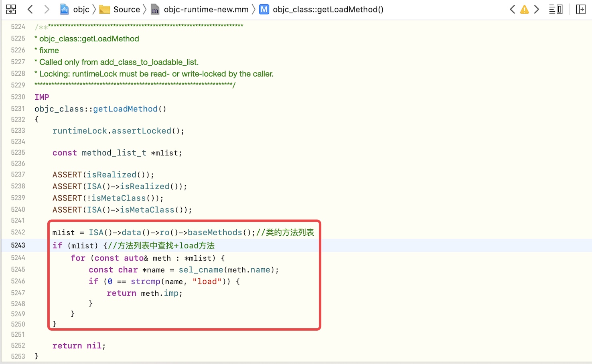Jump to next issue
This screenshot has height=364, width=592.
tap(537, 9)
